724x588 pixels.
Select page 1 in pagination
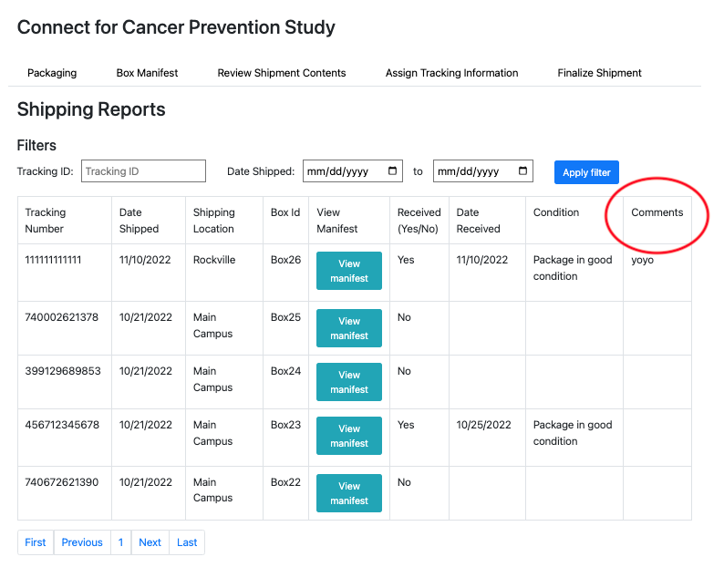pos(121,542)
